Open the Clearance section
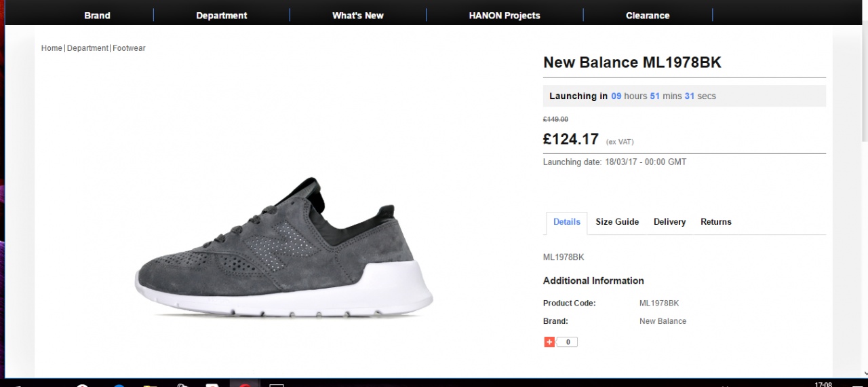 (648, 15)
